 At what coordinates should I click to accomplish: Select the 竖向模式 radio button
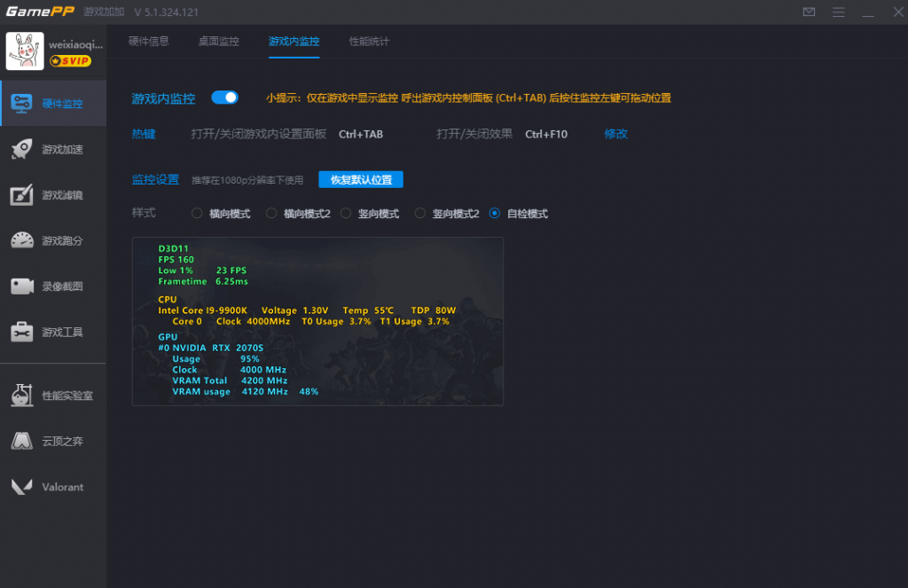tap(346, 213)
